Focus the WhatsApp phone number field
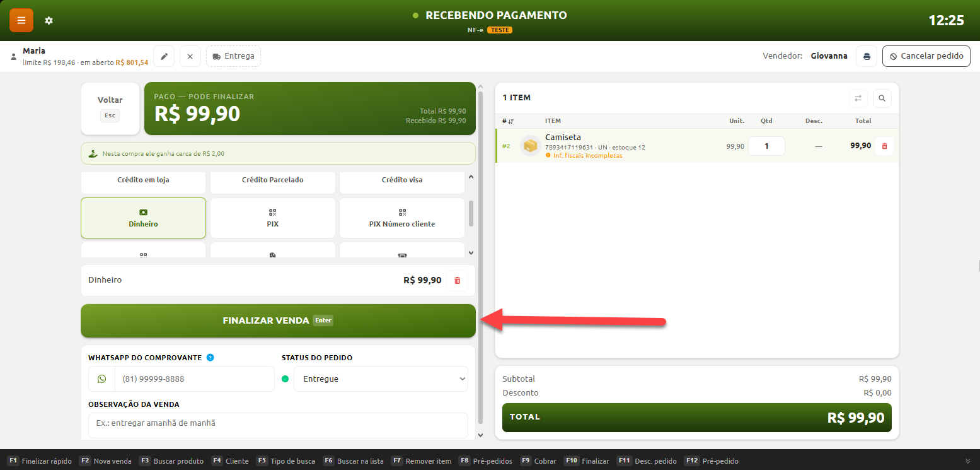The height and width of the screenshot is (470, 980). (194, 379)
